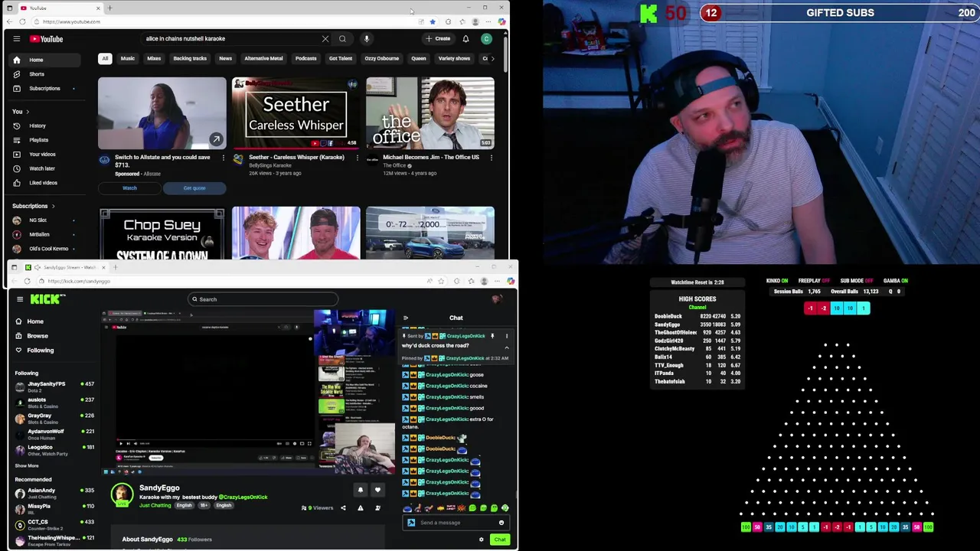Open more options for Michael Becomes Jim video
The image size is (980, 551).
[491, 158]
